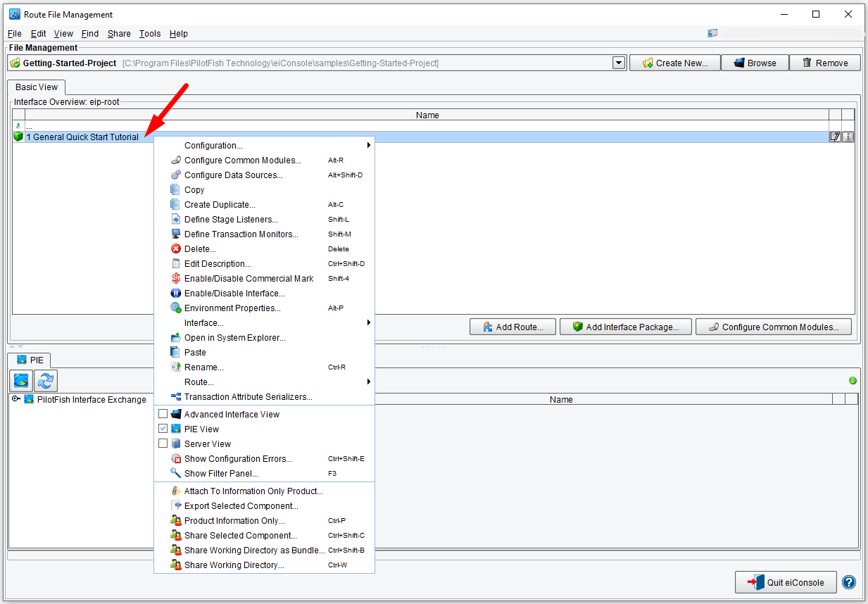Click the green status indicator in PIE panel
This screenshot has height=604, width=868.
point(853,381)
